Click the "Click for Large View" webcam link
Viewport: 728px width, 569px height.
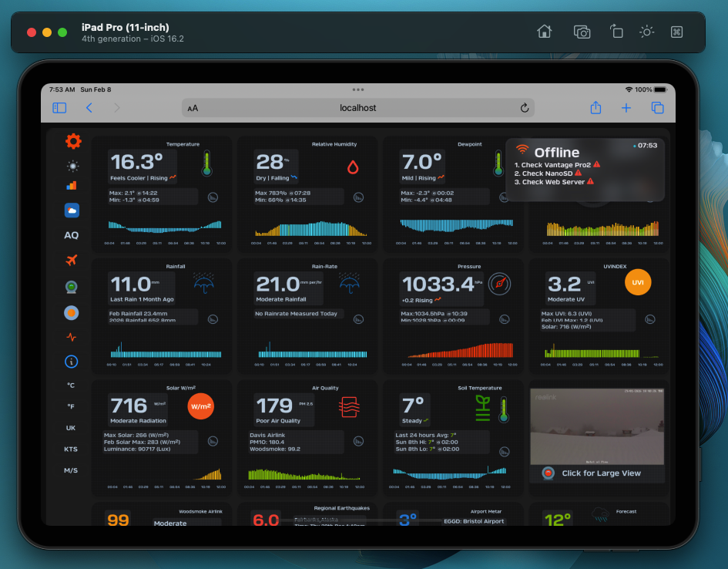(601, 473)
